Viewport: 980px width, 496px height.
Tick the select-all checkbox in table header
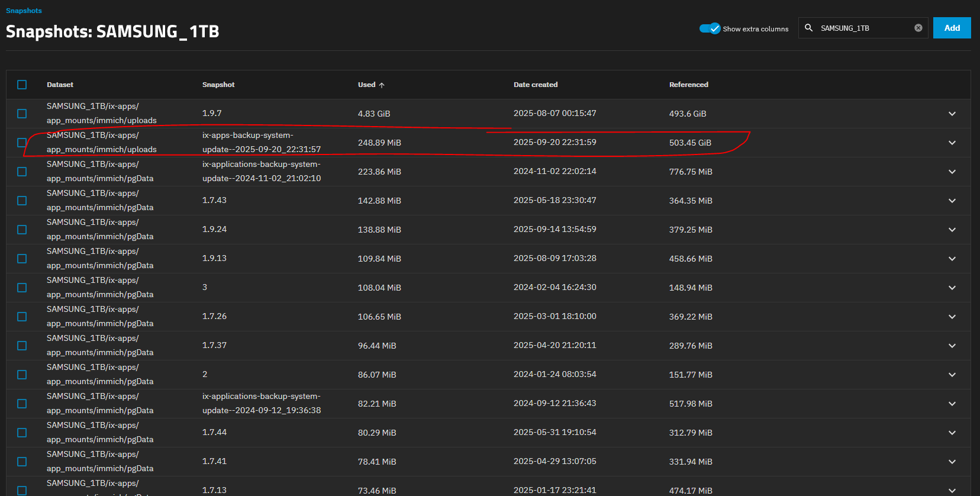[x=22, y=85]
